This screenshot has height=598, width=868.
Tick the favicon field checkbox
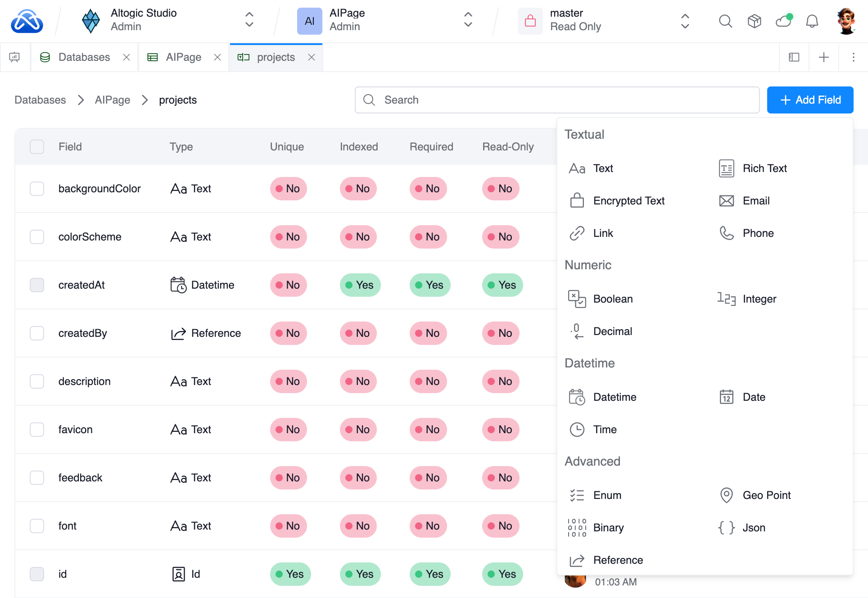[x=37, y=430]
